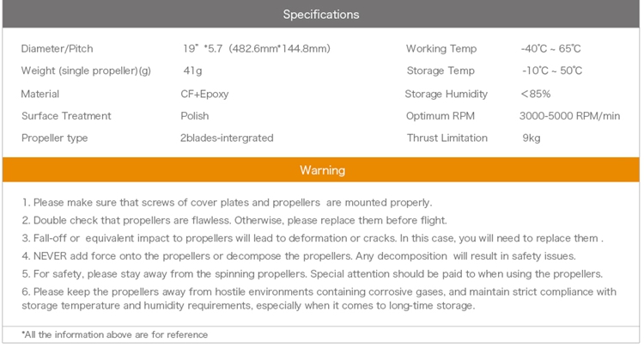The width and height of the screenshot is (644, 355).
Task: Click the 41g weight value
Action: [x=192, y=71]
